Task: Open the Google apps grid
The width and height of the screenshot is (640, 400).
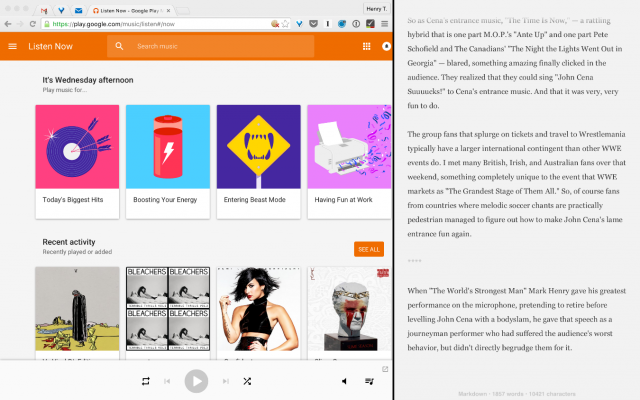Action: pos(367,47)
